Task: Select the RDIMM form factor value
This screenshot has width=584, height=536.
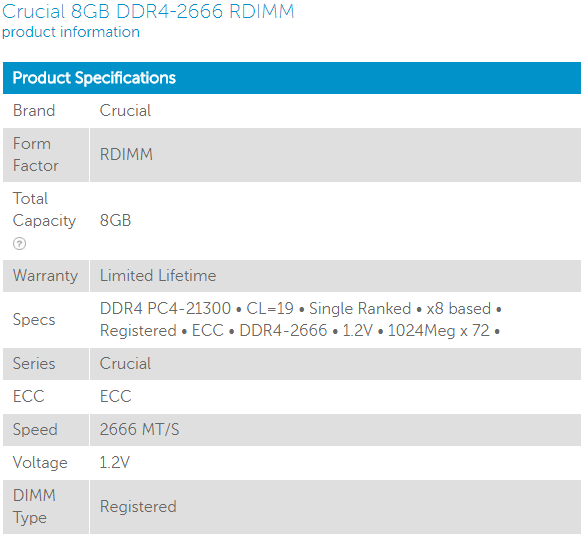Action: point(126,154)
